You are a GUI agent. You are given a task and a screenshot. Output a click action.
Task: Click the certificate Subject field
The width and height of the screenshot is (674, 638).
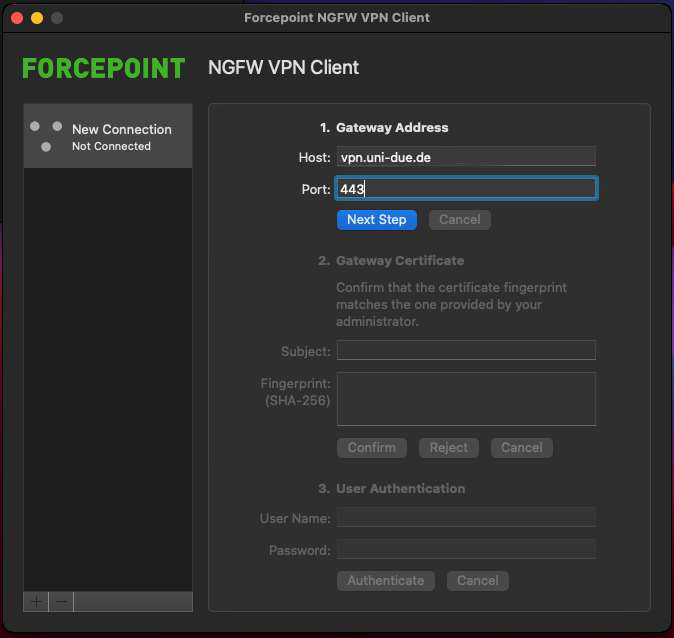466,350
